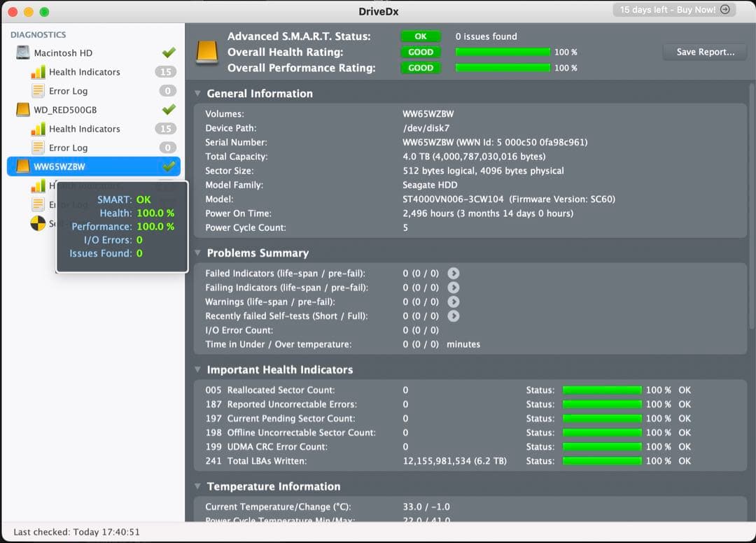The height and width of the screenshot is (543, 756).
Task: Show details arrow for Recently failed Self-tests
Action: click(x=453, y=316)
